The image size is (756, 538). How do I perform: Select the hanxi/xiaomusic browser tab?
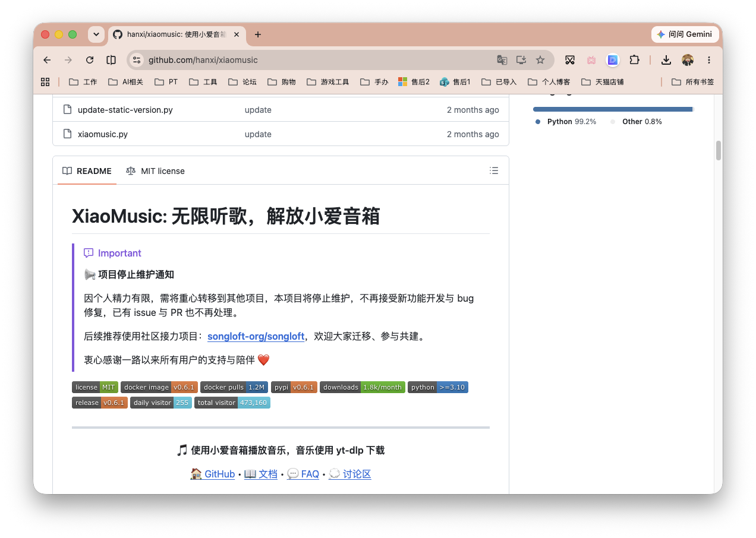176,34
